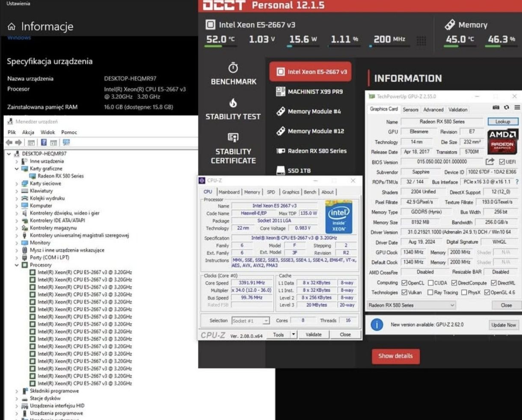
Task: Click the Forward arrow in Device Manager toolbar
Action: coord(18,142)
